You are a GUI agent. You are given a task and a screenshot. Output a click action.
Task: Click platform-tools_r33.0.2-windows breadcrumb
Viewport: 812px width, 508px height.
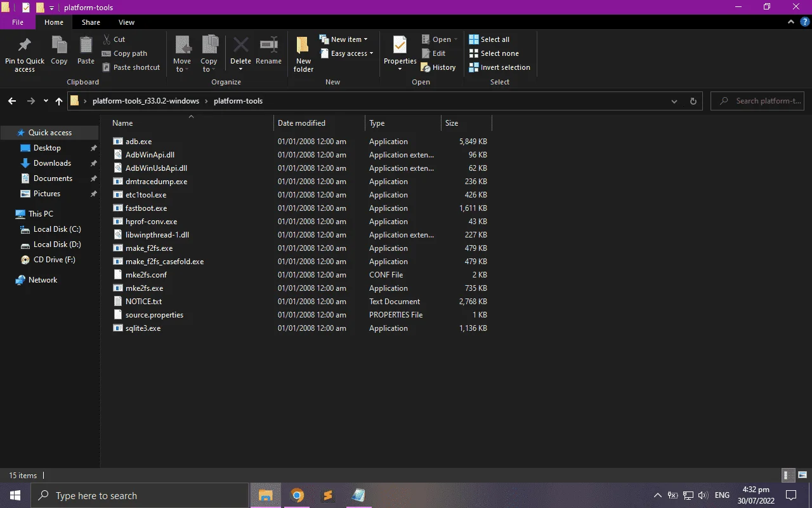[x=146, y=101]
